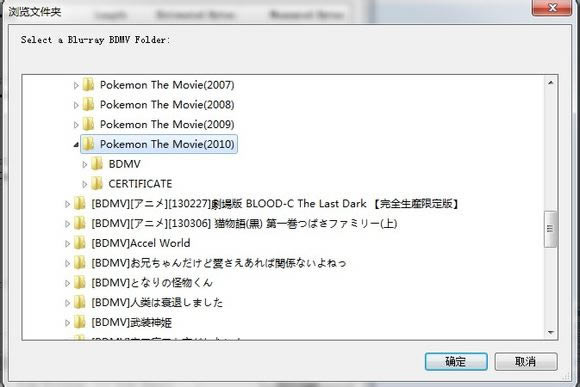This screenshot has width=580, height=387.
Task: Select [BDMV]お兄ちゃんだけど folder name
Action: pyautogui.click(x=219, y=263)
